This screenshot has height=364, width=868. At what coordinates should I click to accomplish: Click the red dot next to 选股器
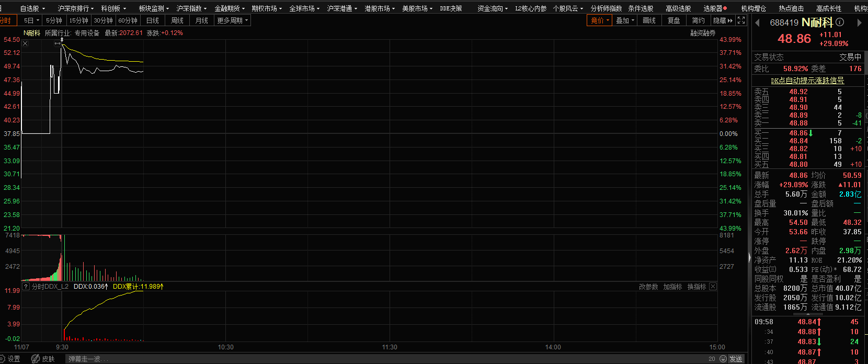click(725, 8)
